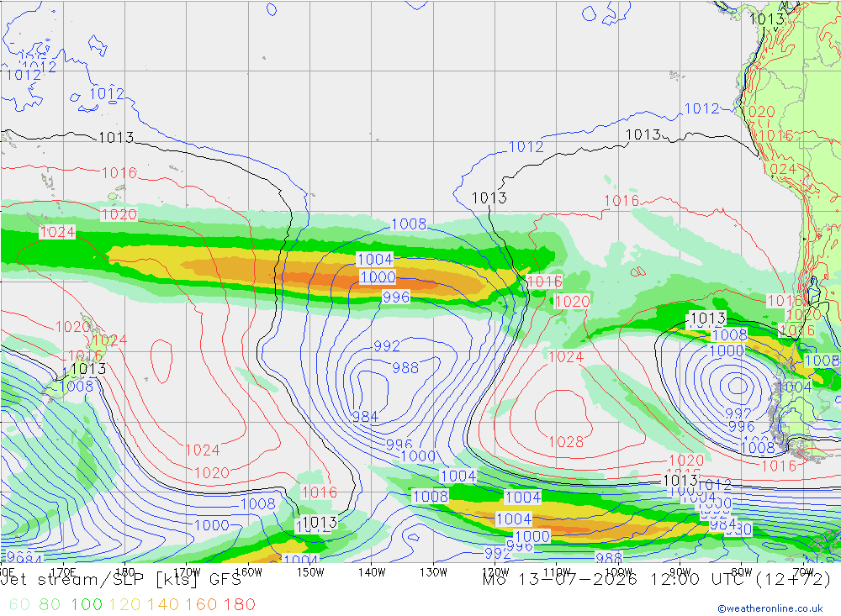The height and width of the screenshot is (616, 841).
Task: Click the '180' longitude axis label
Action: [x=124, y=572]
